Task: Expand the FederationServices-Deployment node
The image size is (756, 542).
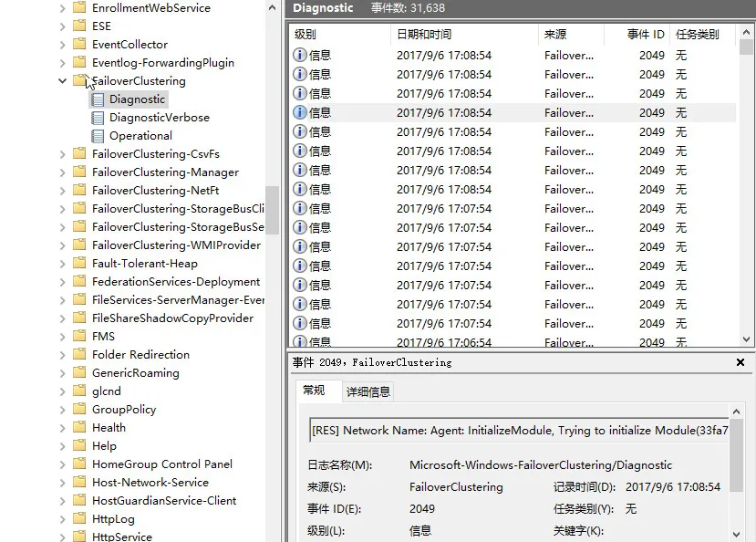Action: pyautogui.click(x=62, y=282)
